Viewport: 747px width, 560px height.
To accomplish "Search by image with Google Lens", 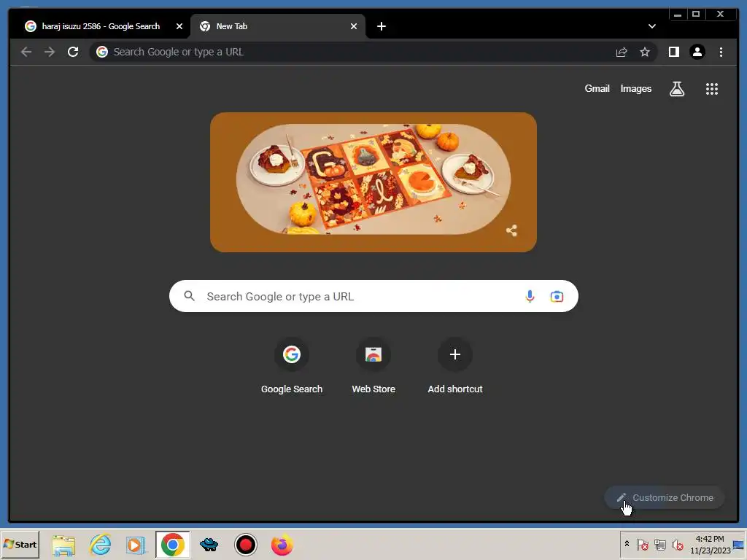I will pyautogui.click(x=557, y=296).
